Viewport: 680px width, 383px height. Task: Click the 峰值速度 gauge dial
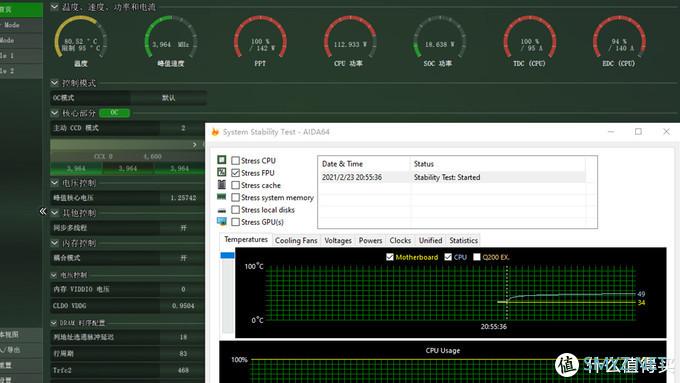(x=171, y=37)
